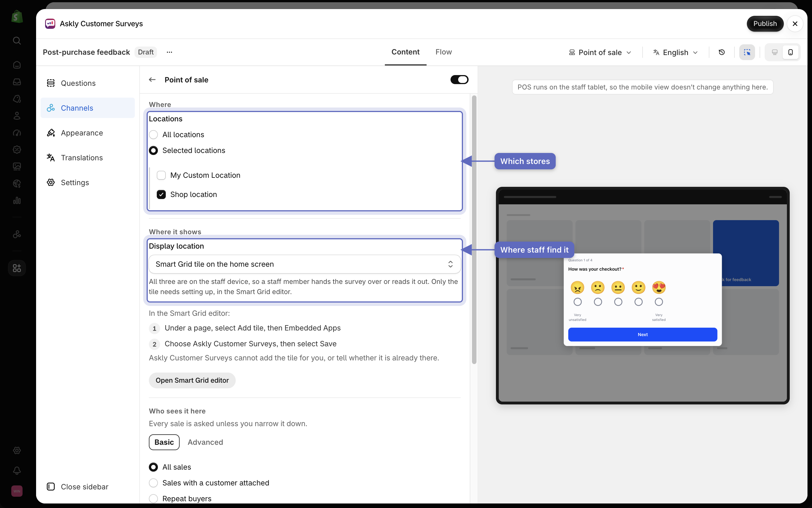Click the Askly Customer Surveys app logo

click(50, 23)
